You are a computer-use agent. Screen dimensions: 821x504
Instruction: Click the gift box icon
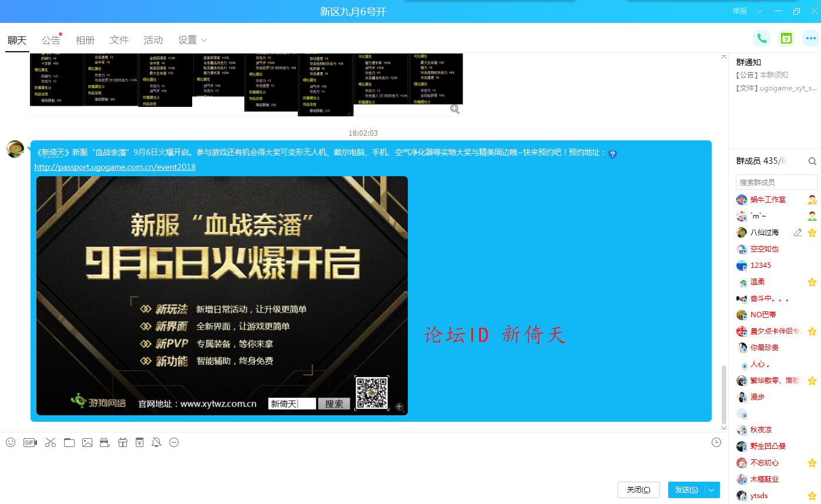122,442
